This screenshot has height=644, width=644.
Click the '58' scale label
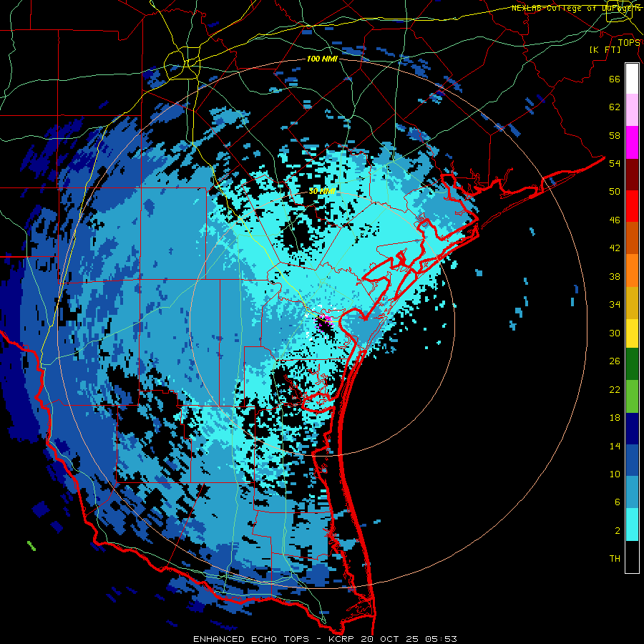[615, 135]
